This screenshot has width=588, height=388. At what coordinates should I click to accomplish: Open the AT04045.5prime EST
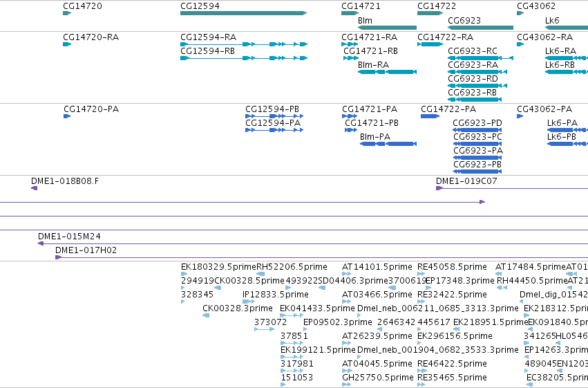[x=347, y=371]
